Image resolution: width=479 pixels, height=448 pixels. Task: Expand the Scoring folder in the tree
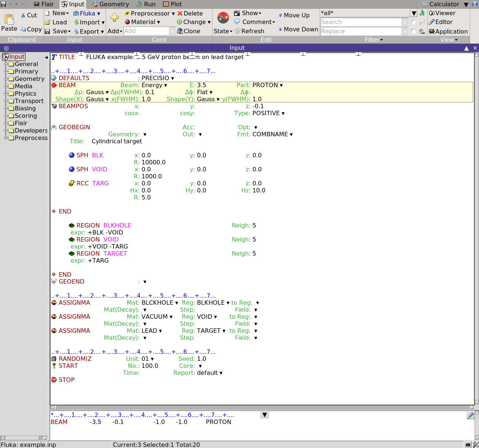coord(6,116)
